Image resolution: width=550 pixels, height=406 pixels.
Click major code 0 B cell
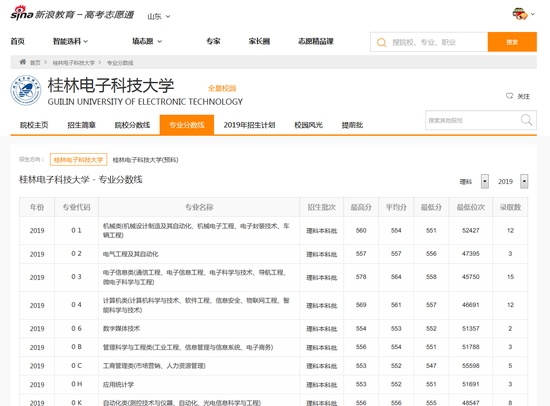point(76,347)
